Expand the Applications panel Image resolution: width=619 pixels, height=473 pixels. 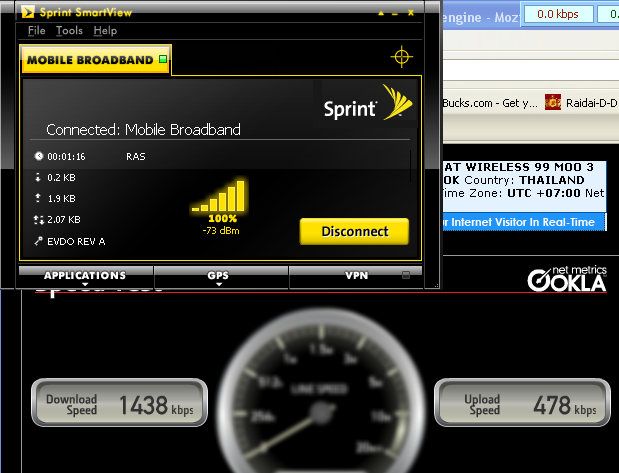[85, 277]
